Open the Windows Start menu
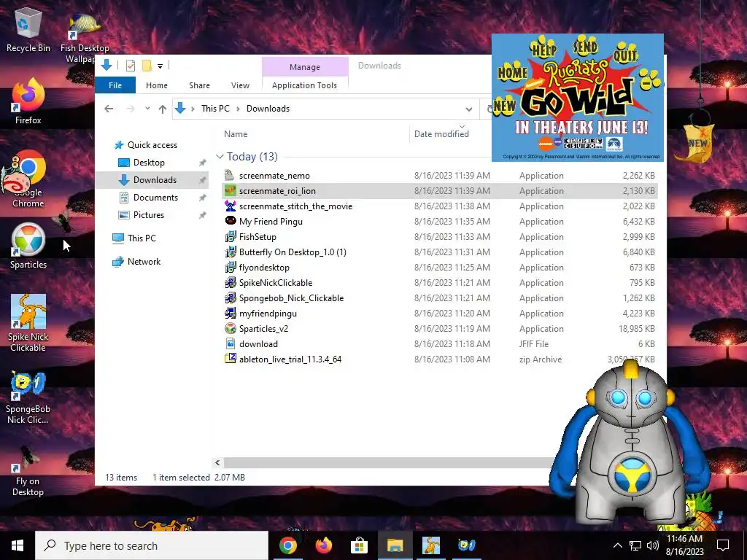Image resolution: width=747 pixels, height=560 pixels. point(18,545)
